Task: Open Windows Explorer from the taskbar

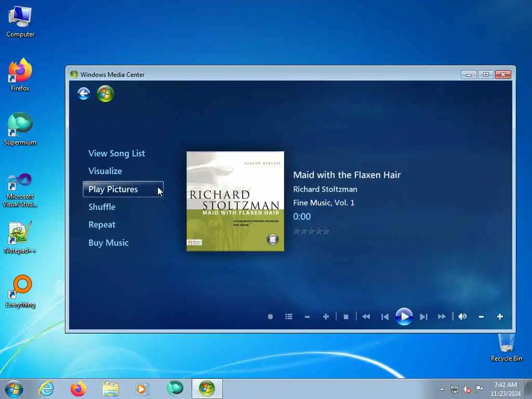Action: coord(111,389)
